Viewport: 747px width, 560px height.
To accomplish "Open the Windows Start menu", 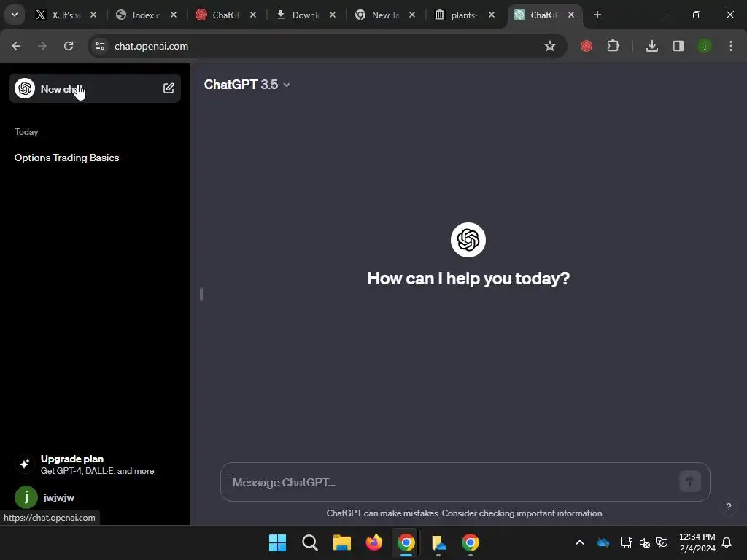I will tap(277, 542).
